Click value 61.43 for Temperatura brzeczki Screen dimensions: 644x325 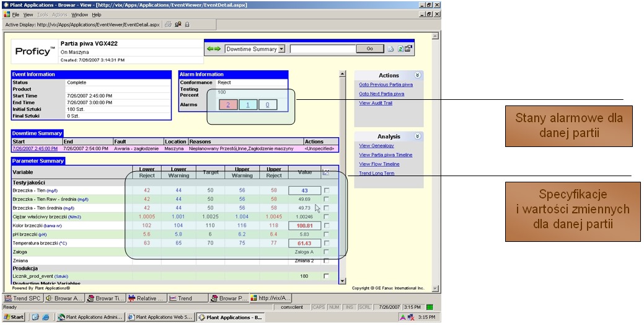tap(304, 243)
